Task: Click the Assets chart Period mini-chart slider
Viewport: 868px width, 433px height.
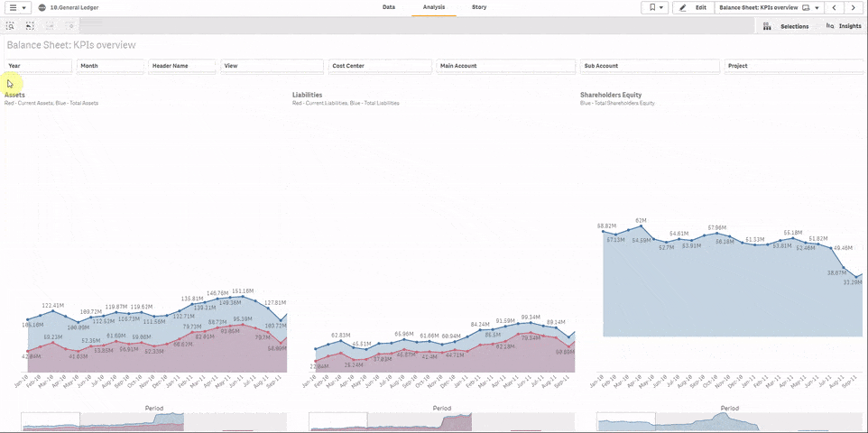Action: coord(51,422)
